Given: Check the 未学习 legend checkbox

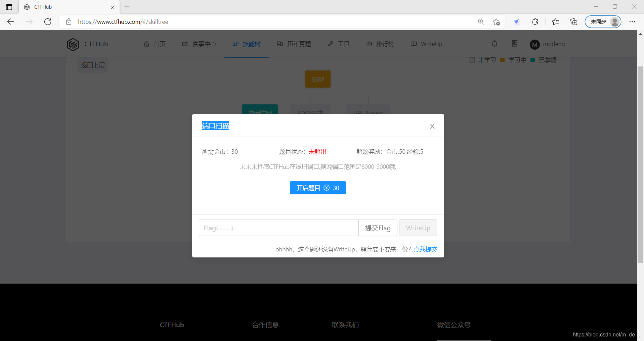Looking at the screenshot, I should pos(472,59).
